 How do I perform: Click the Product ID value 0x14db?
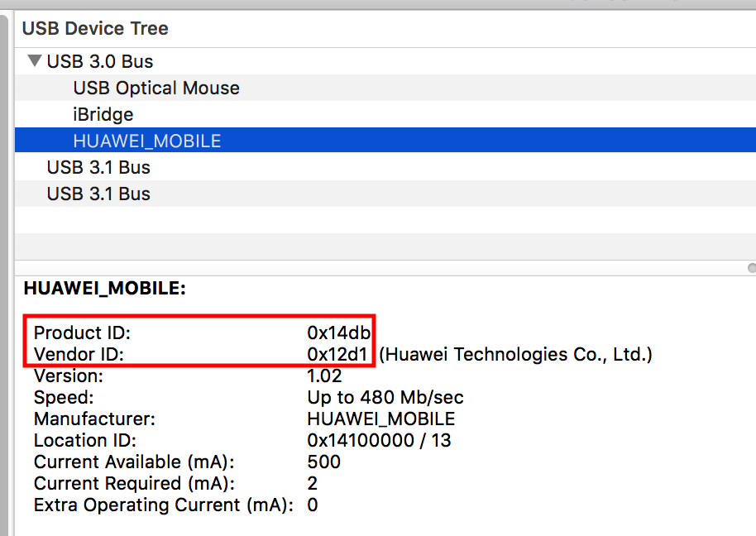[x=338, y=333]
